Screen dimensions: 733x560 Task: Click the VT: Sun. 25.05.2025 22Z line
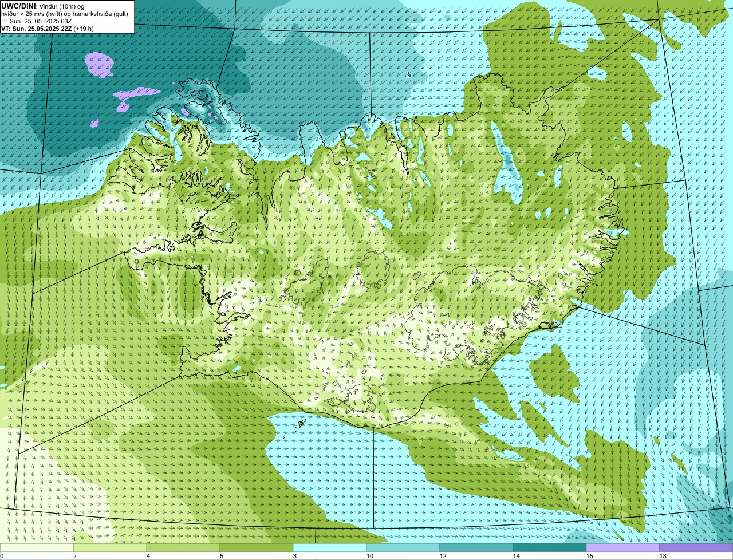point(48,29)
